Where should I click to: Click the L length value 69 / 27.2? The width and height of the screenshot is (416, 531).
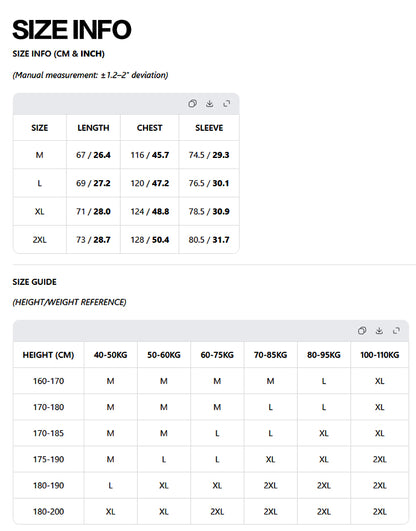93,183
